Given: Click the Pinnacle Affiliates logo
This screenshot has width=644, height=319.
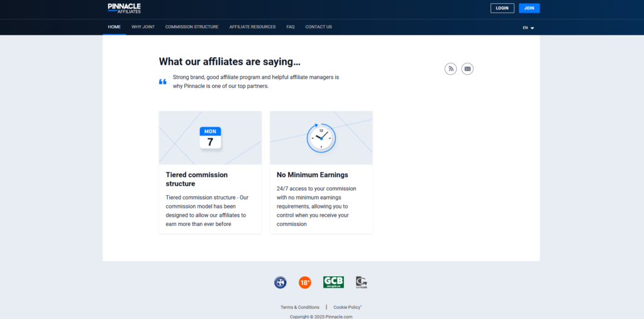Looking at the screenshot, I should click(125, 8).
